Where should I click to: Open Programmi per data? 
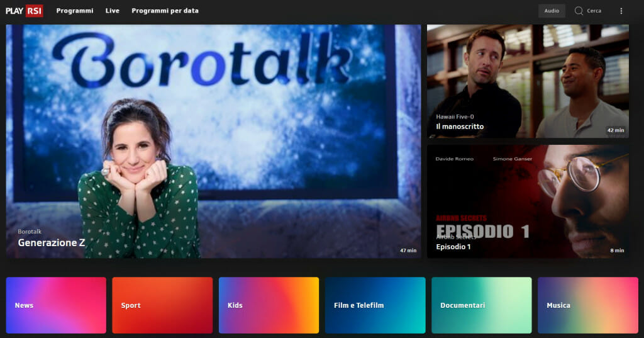tap(165, 11)
